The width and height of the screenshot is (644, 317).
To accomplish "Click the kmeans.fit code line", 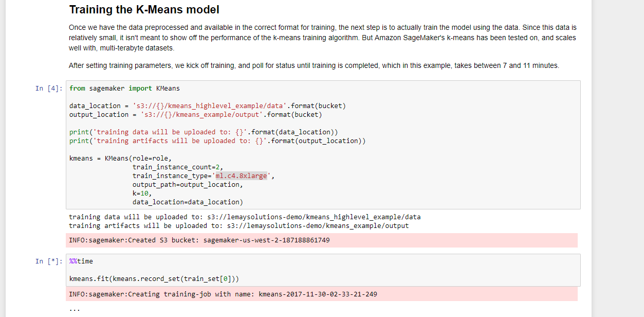I will point(154,279).
